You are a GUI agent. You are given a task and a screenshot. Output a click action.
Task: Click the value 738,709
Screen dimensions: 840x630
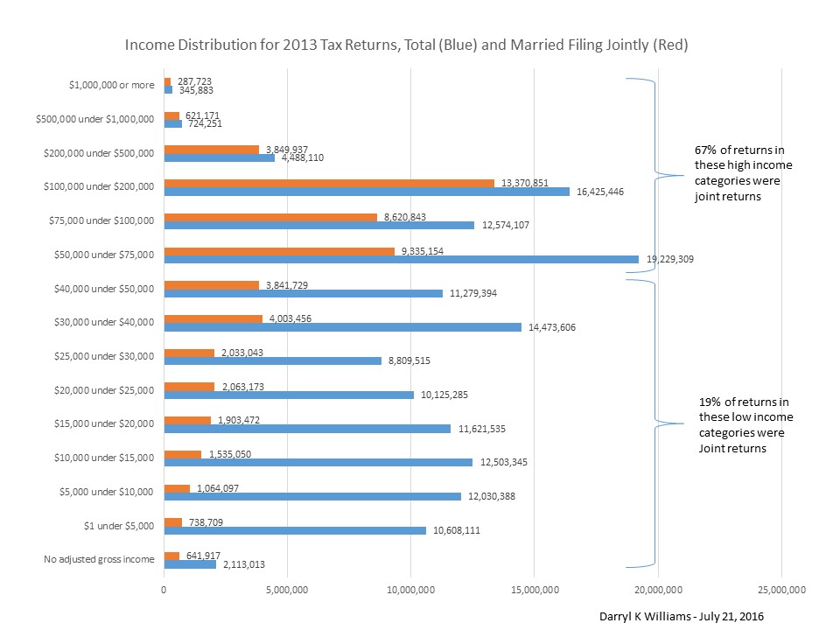(x=206, y=523)
